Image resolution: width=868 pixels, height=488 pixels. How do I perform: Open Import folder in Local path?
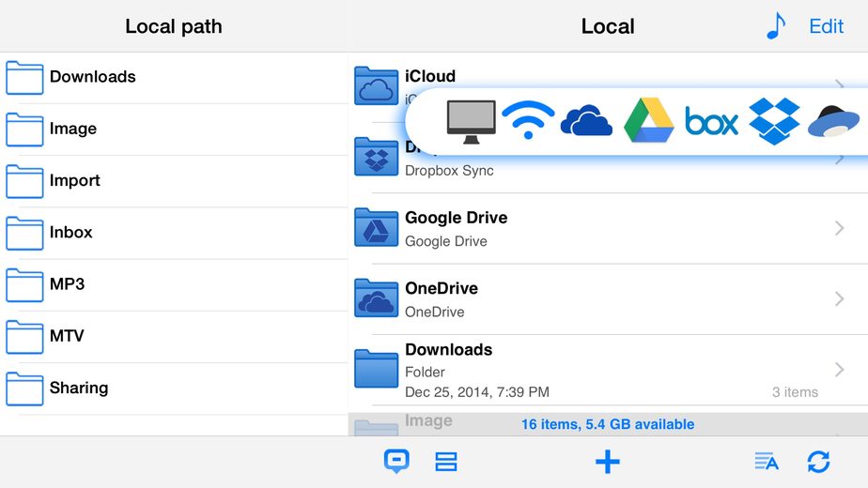174,181
